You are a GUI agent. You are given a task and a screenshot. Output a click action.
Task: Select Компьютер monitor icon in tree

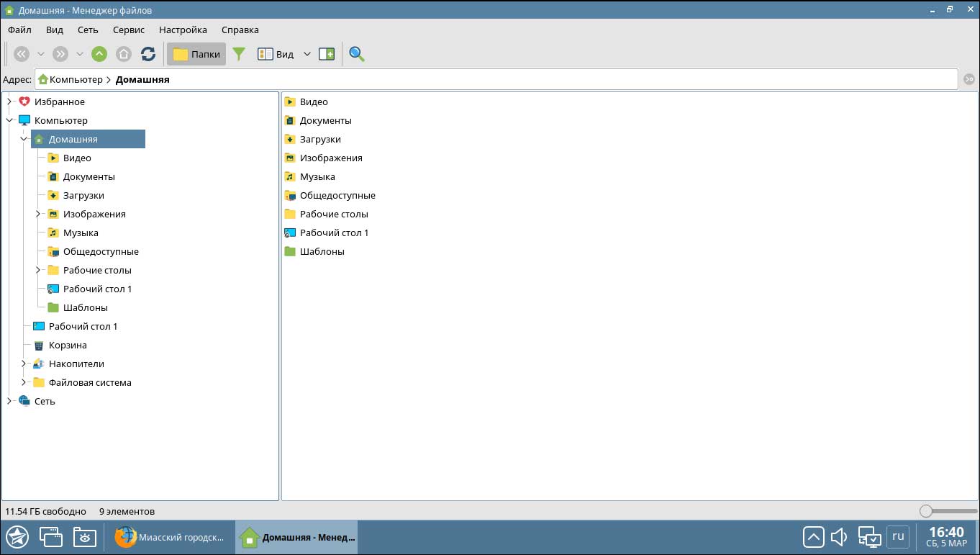point(24,120)
